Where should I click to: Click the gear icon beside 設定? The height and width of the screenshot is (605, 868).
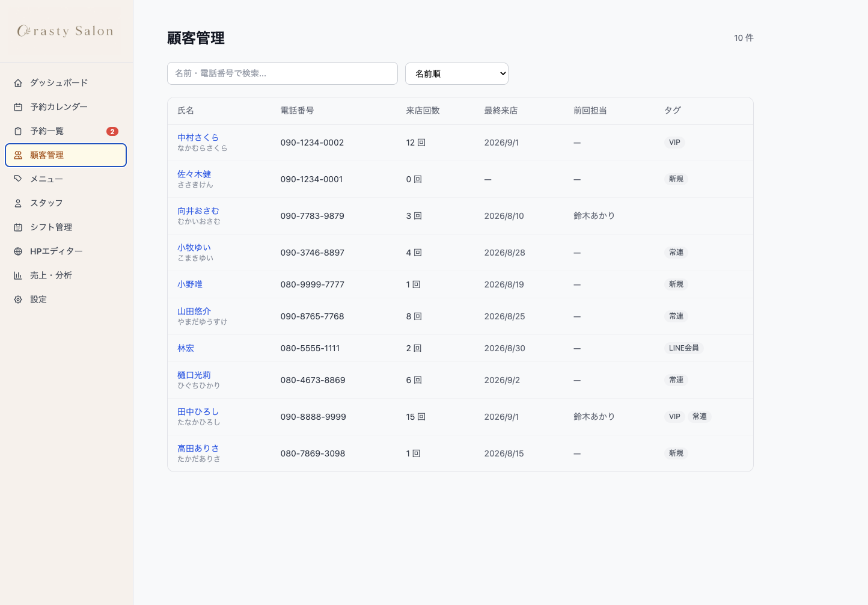tap(18, 299)
